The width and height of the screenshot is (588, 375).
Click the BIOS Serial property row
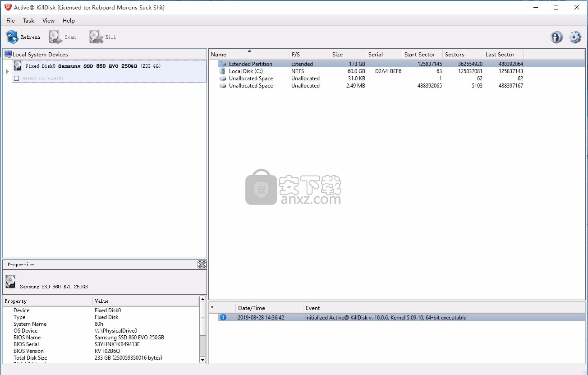tap(101, 344)
